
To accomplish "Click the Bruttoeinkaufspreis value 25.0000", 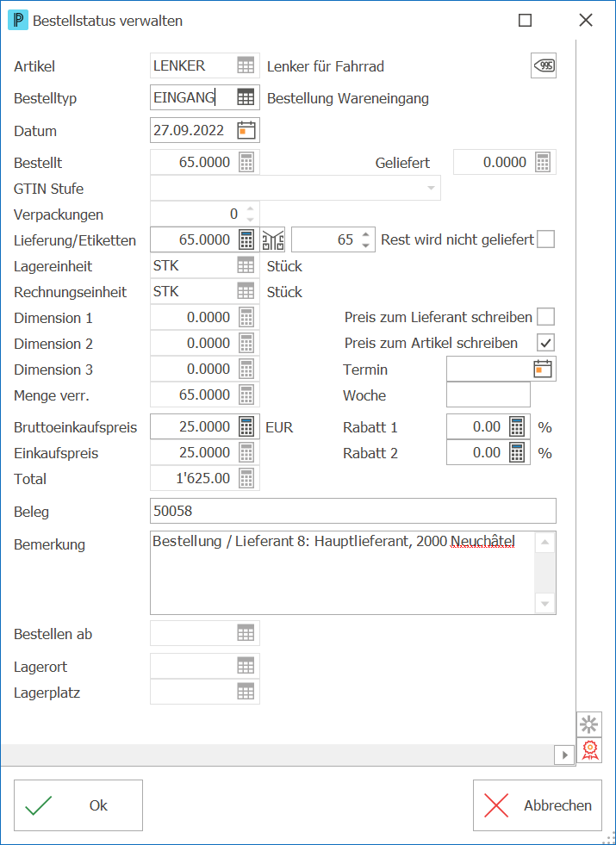I will (x=204, y=427).
